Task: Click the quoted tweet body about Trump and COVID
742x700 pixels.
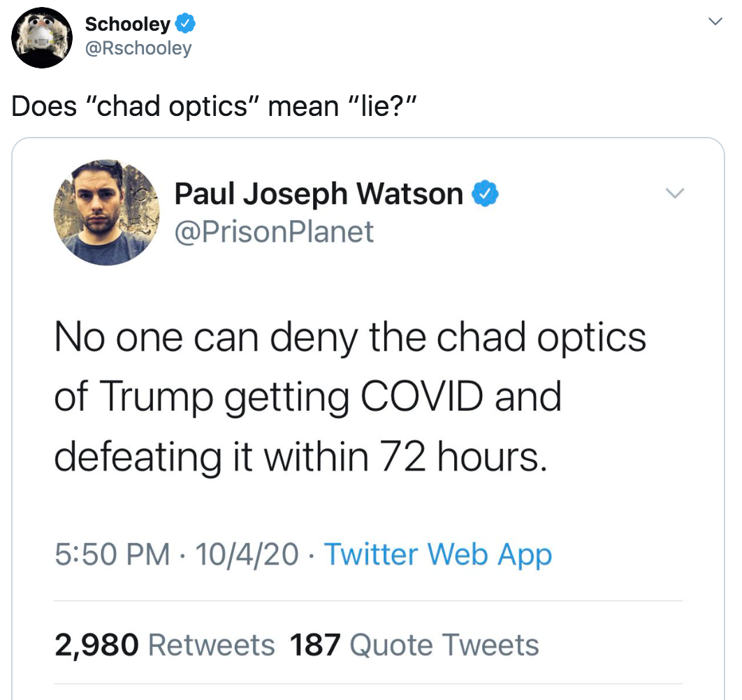Action: [x=349, y=397]
